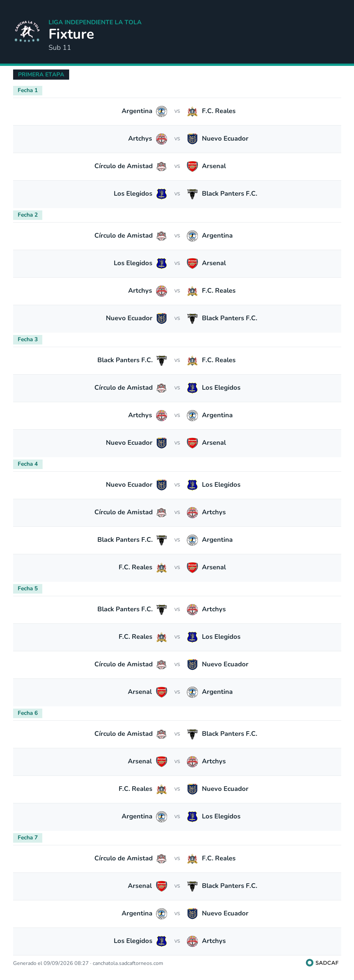Select the PRIMERA ETAPA stage label
This screenshot has width=354, height=980.
pyautogui.click(x=41, y=75)
